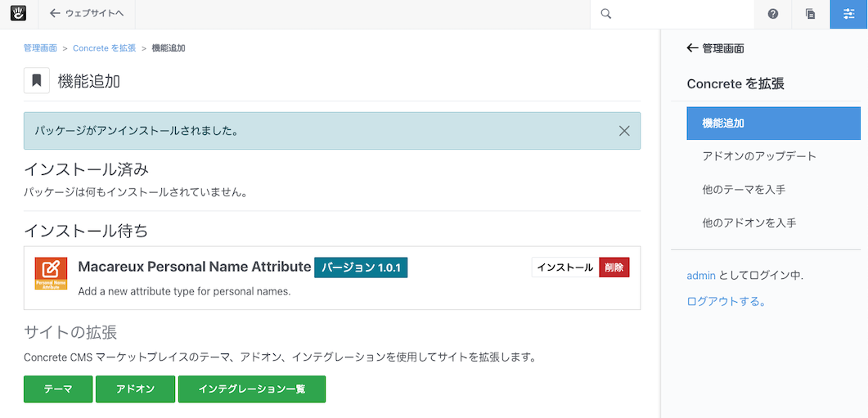
Task: Open the アドオン marketplace button
Action: [x=136, y=389]
